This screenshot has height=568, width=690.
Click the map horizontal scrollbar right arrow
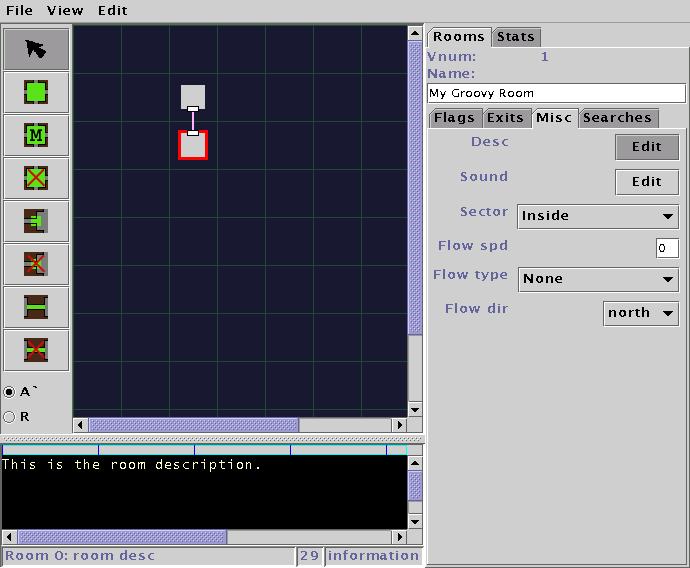point(400,425)
